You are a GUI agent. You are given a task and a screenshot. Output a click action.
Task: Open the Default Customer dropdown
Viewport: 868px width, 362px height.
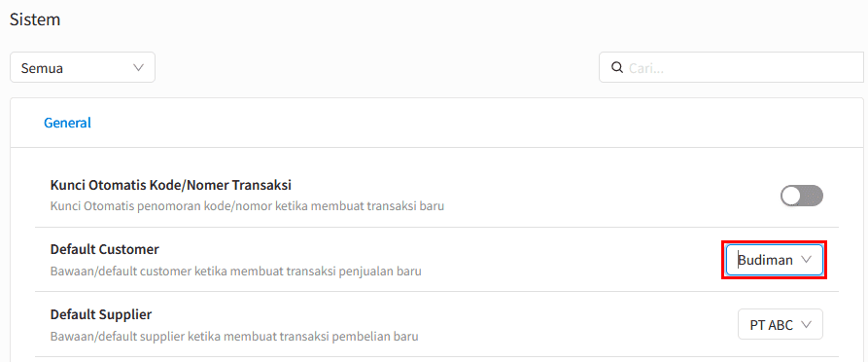pyautogui.click(x=775, y=260)
